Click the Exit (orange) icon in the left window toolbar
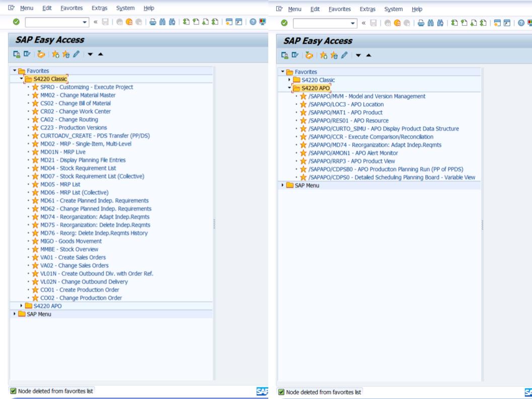The image size is (532, 399). pyautogui.click(x=129, y=22)
